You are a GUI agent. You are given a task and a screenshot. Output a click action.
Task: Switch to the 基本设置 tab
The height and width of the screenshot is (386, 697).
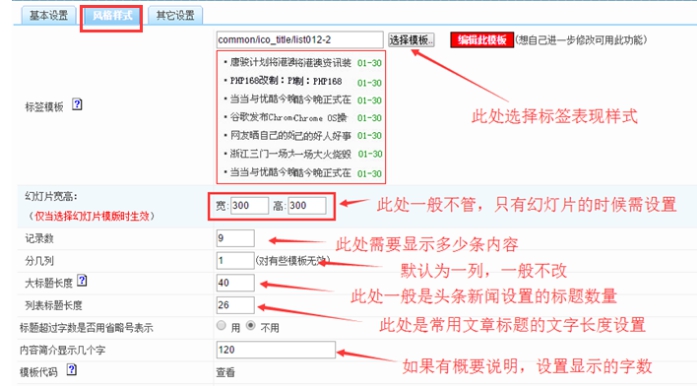tap(48, 16)
